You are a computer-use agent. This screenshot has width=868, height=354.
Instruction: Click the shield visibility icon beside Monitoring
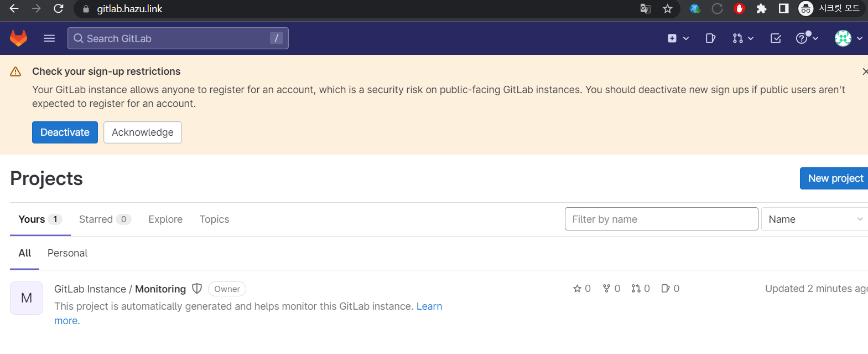coord(197,289)
